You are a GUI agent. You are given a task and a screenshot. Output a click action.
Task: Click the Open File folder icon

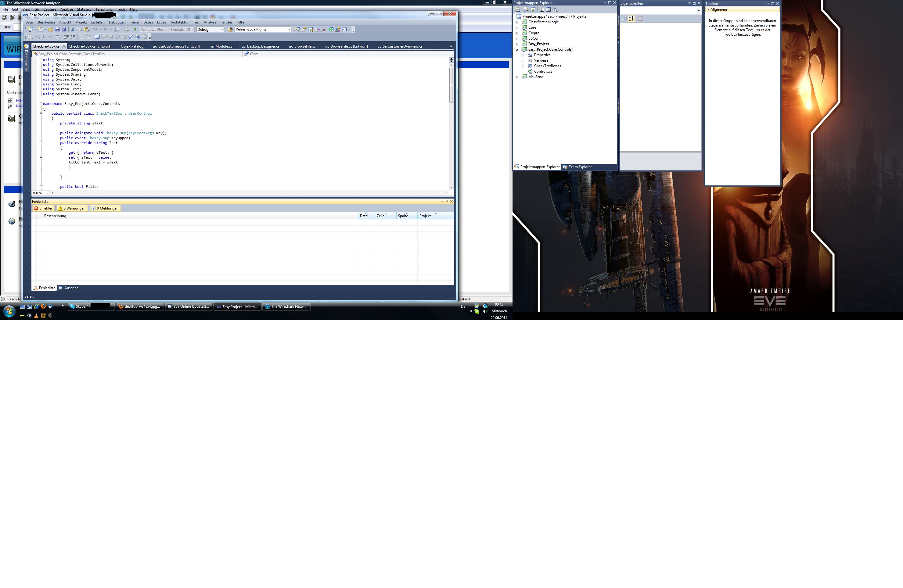(x=50, y=30)
